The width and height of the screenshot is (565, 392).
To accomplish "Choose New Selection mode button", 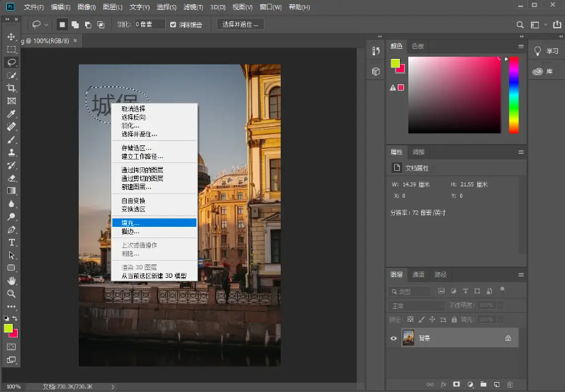I will [x=62, y=25].
